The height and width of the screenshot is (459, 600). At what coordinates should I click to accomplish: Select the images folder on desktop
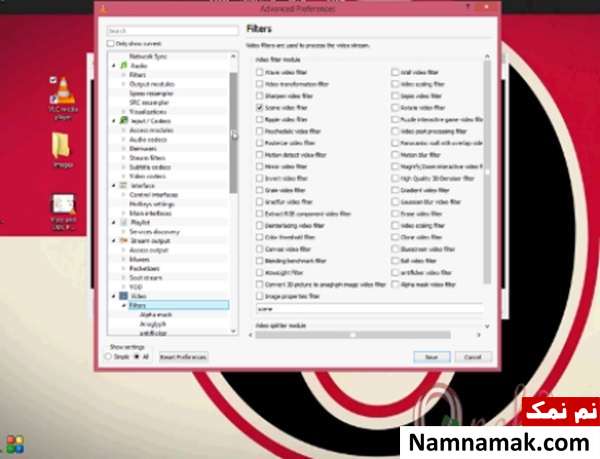pyautogui.click(x=63, y=150)
